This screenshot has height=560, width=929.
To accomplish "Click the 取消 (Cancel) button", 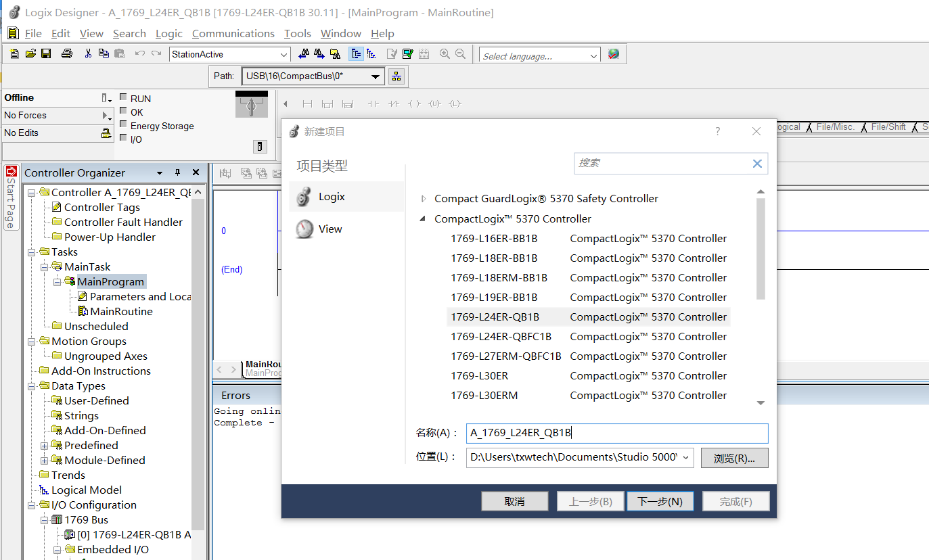I will pos(515,501).
